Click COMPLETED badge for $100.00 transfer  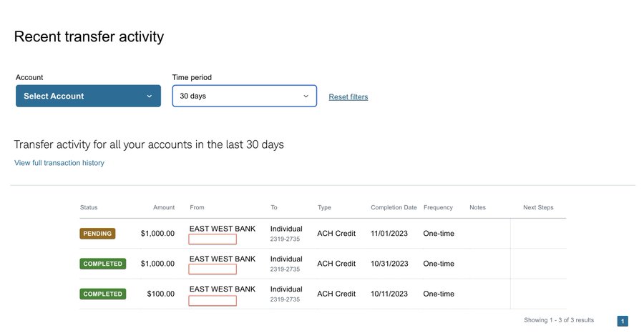102,294
